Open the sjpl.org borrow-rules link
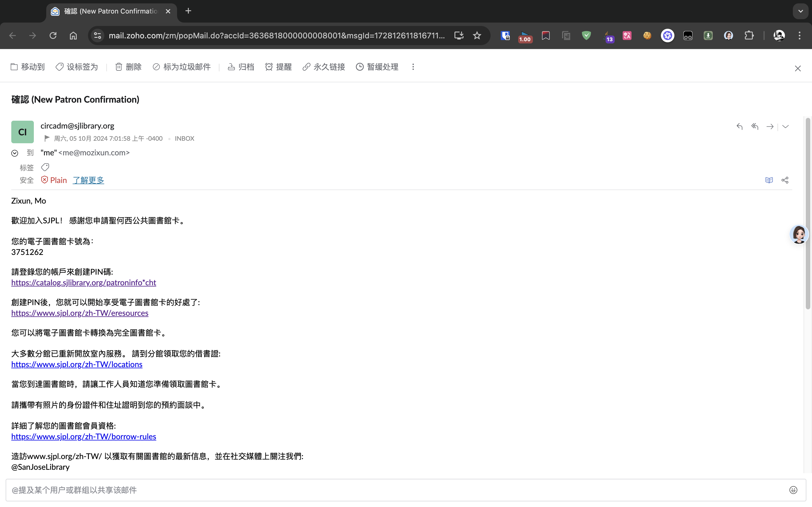The image size is (812, 507). click(83, 436)
